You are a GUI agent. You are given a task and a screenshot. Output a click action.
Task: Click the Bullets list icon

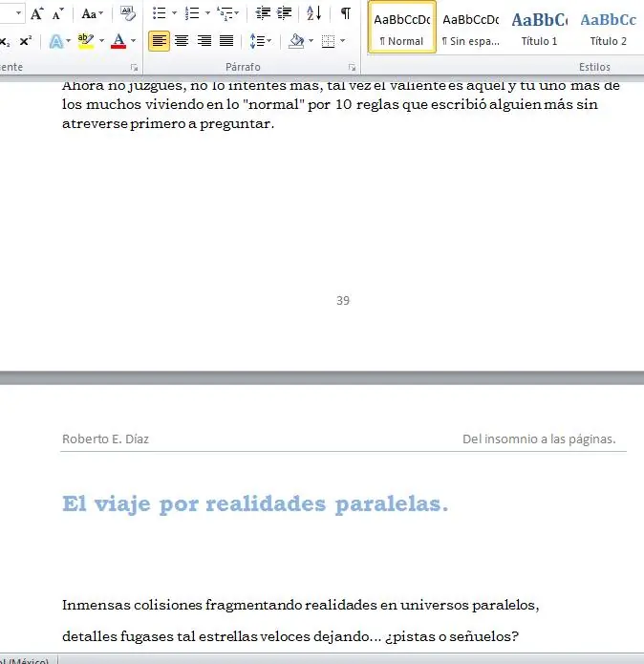point(160,13)
